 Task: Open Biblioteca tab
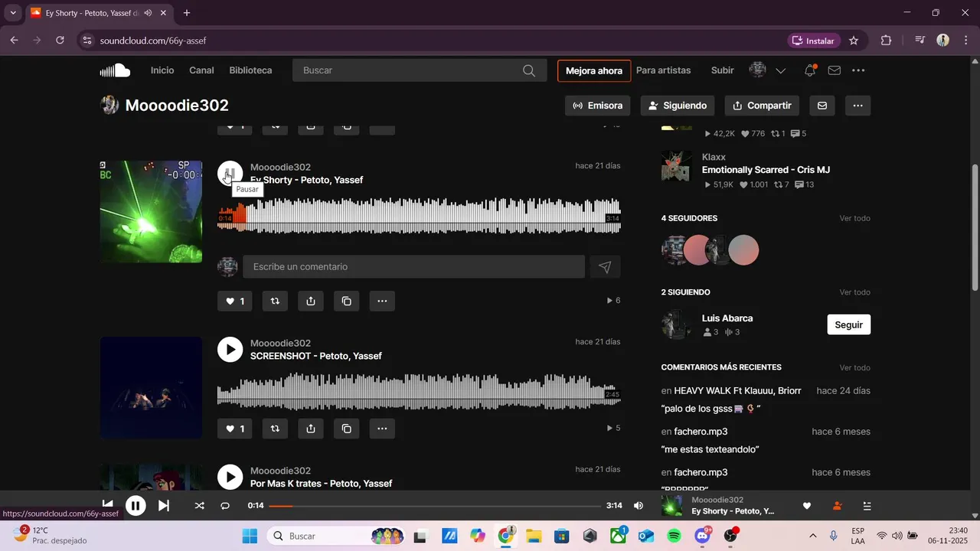click(x=250, y=70)
